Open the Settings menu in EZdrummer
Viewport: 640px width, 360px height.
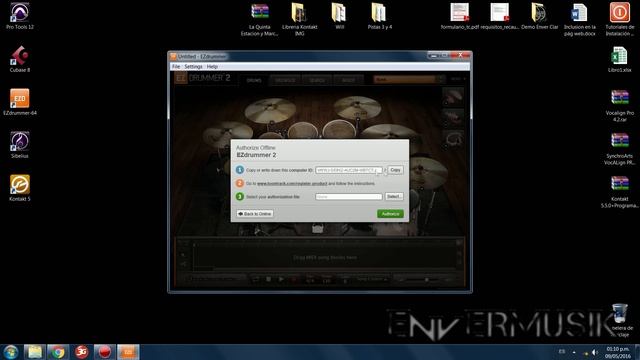point(193,67)
